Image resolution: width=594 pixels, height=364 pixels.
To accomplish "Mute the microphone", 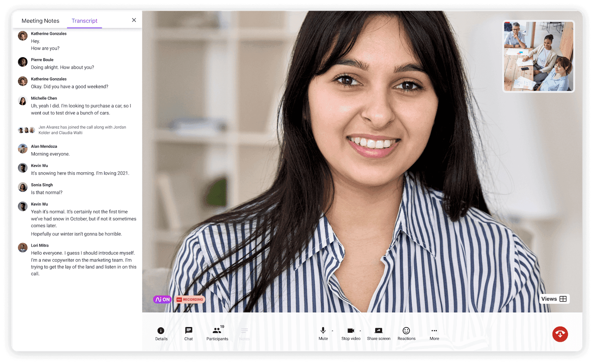I will pyautogui.click(x=323, y=333).
